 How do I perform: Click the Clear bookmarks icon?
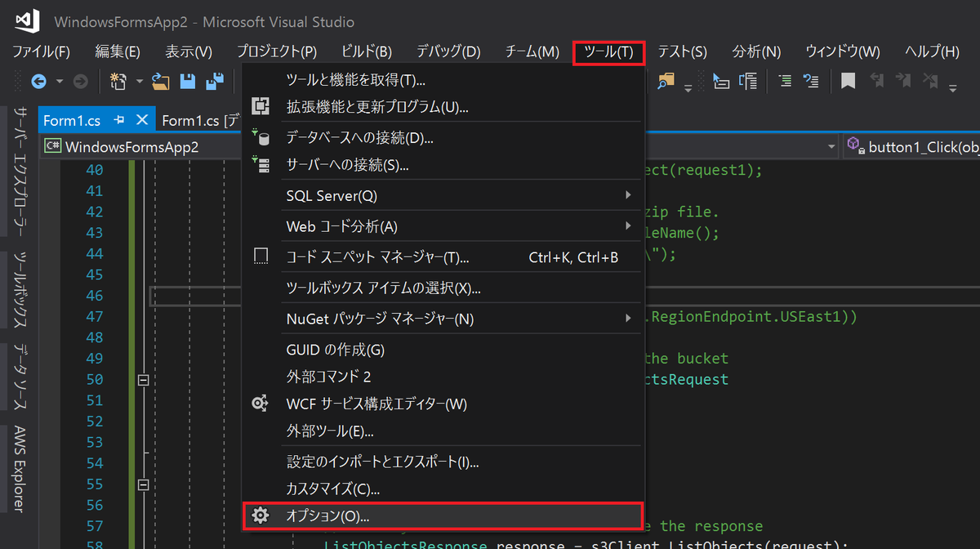(931, 81)
